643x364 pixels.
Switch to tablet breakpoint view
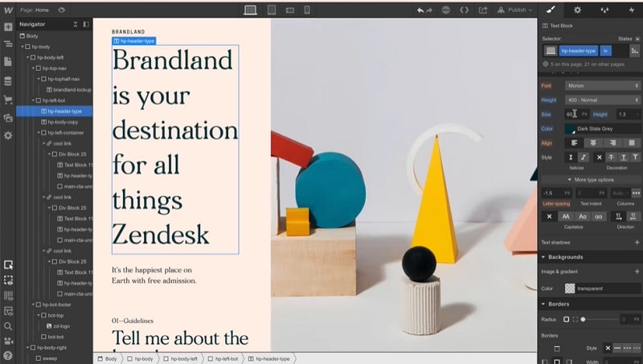tap(272, 10)
